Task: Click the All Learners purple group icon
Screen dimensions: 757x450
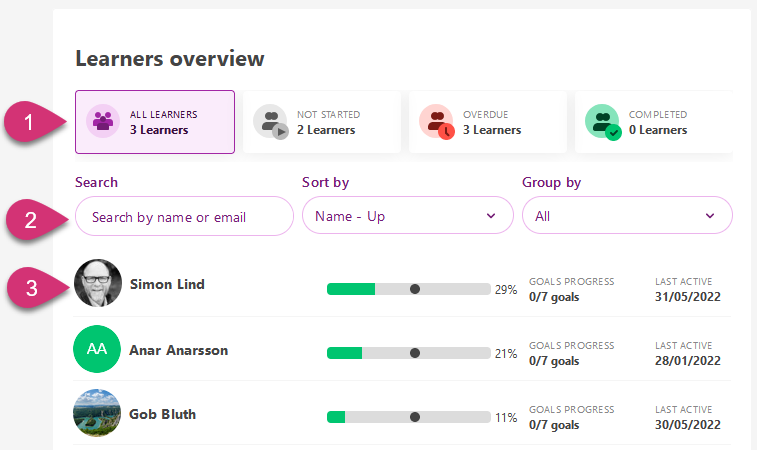Action: coord(103,122)
